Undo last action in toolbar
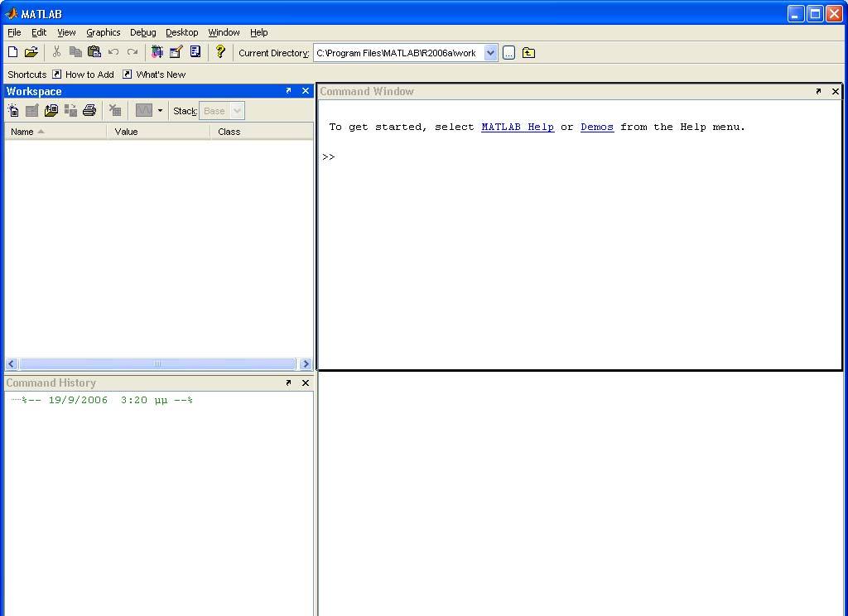This screenshot has width=848, height=616. 113,52
